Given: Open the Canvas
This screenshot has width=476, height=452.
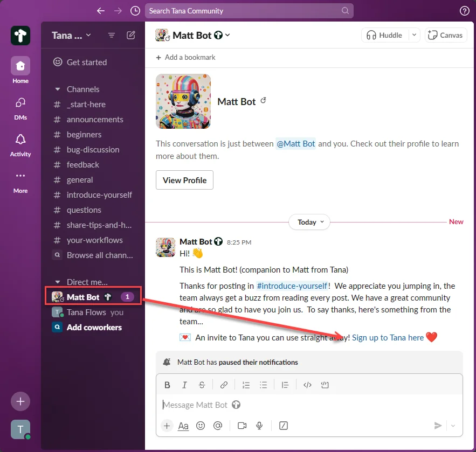Looking at the screenshot, I should point(445,35).
